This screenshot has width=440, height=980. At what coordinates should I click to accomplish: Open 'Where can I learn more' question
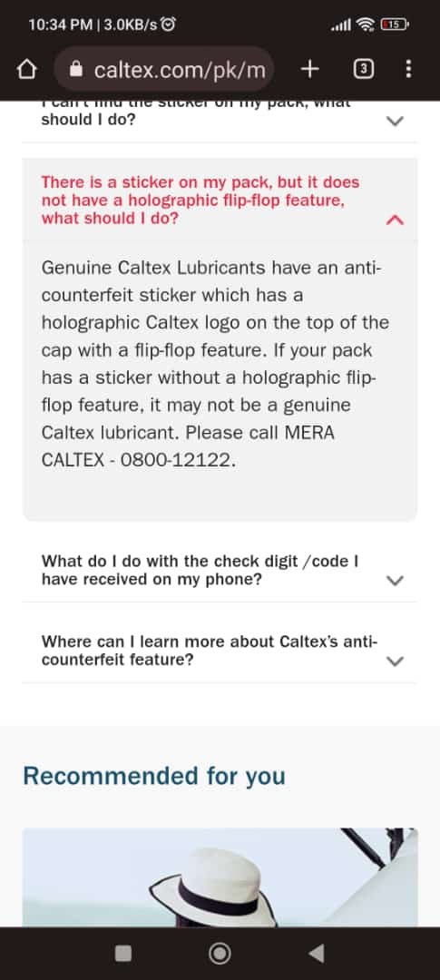tap(210, 651)
